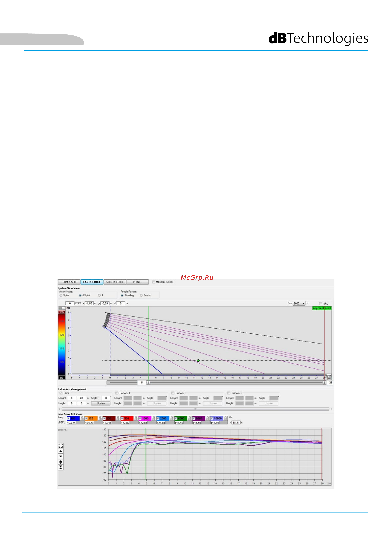Choose Seated people posture
The image size is (392, 555).
[141, 295]
